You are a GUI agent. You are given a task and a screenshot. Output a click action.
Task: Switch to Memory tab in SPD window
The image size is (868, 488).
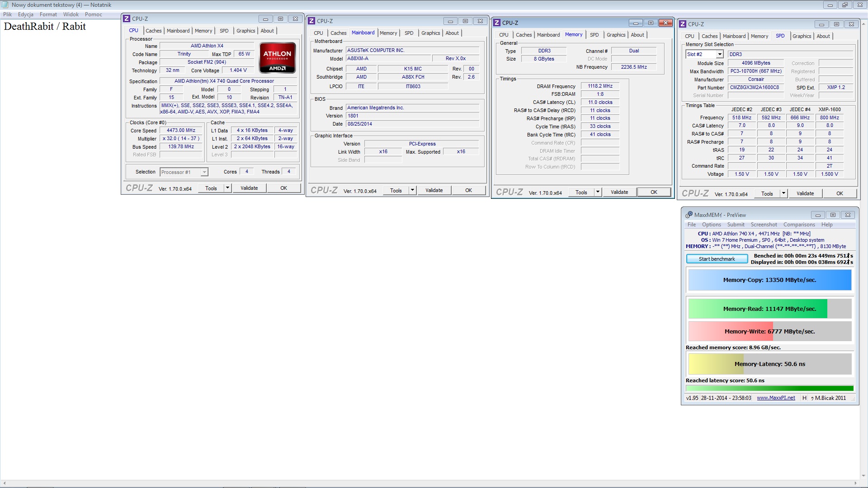click(759, 36)
